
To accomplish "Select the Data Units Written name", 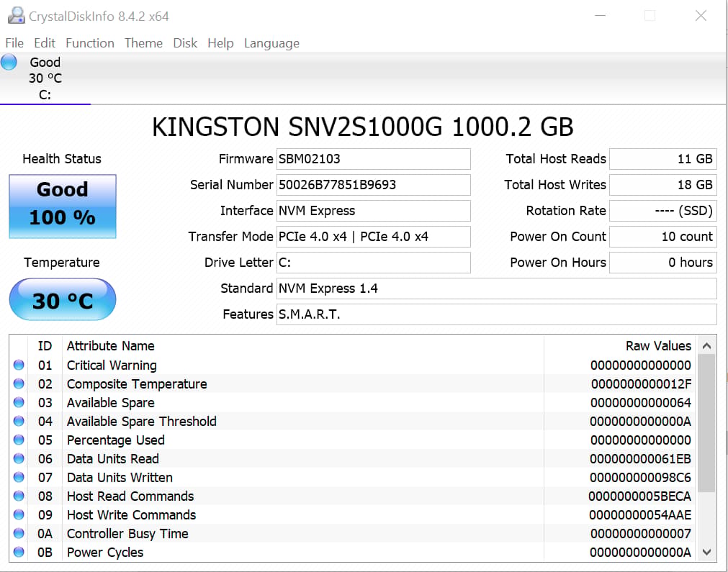I will tap(120, 477).
